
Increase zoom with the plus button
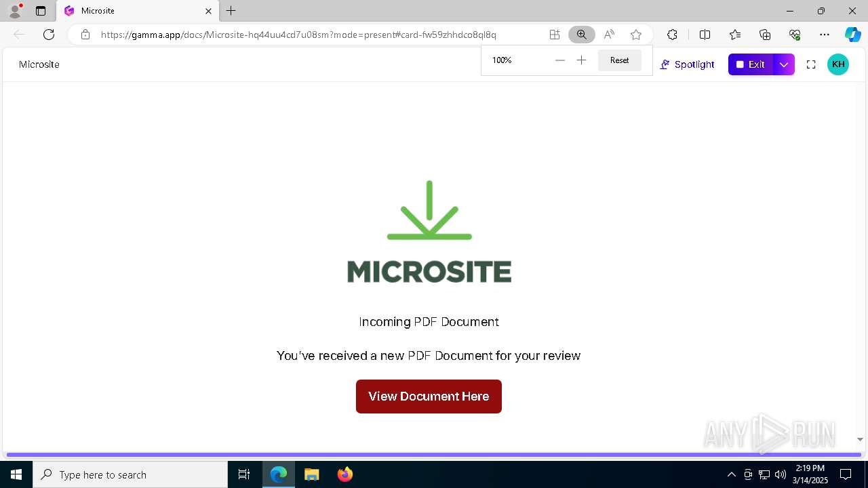581,60
